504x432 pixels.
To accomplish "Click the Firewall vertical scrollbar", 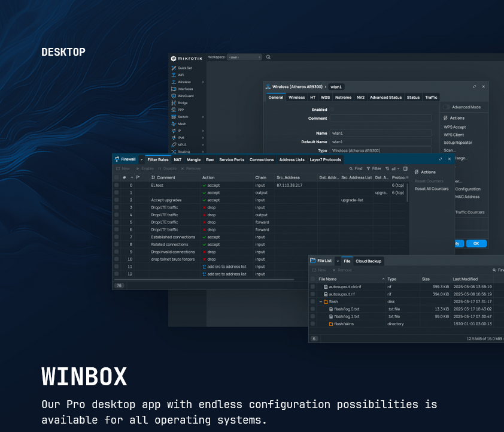I will (407, 192).
